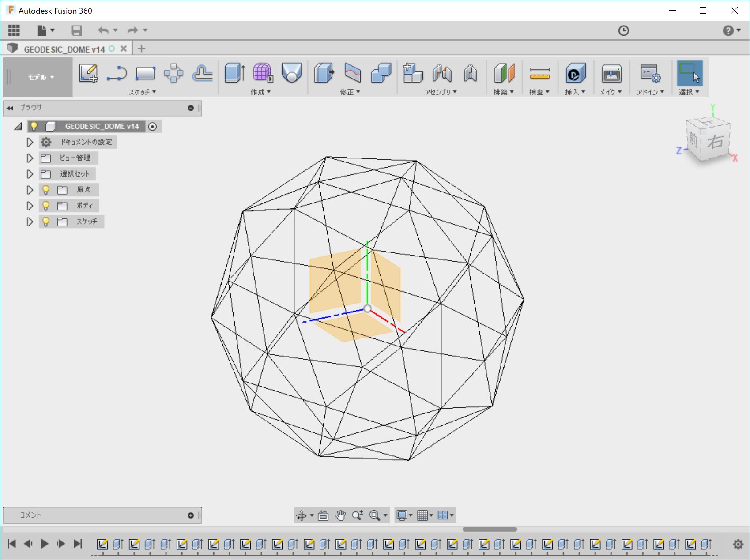Open the スケッチ menu
This screenshot has height=560, width=750.
click(142, 92)
